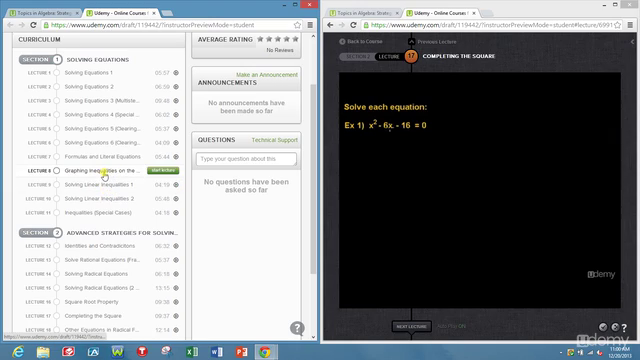This screenshot has width=640, height=360.
Task: Toggle completion circle for Lecture 9
Action: pos(56,184)
